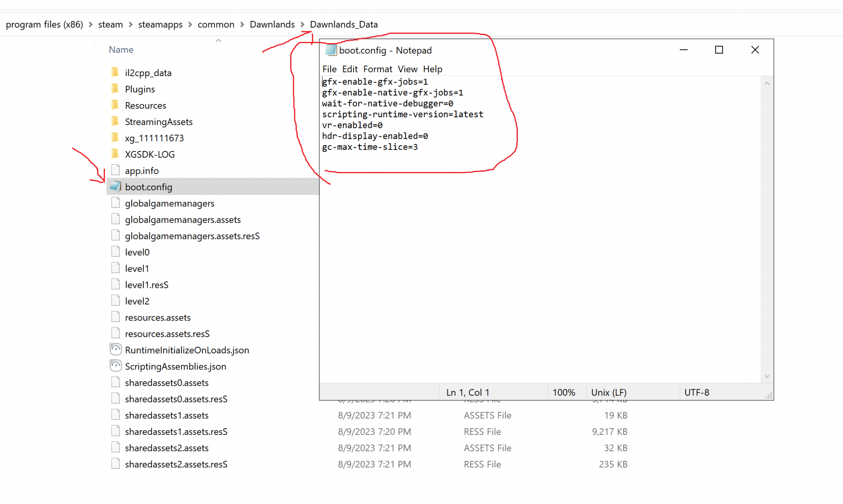Viewport: 843px width, 504px height.
Task: Sort files by Name column header
Action: [121, 50]
